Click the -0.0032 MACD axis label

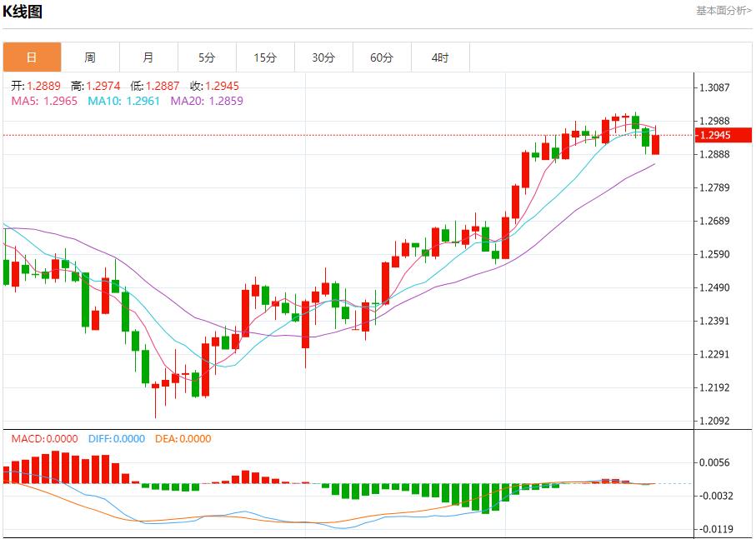716,497
